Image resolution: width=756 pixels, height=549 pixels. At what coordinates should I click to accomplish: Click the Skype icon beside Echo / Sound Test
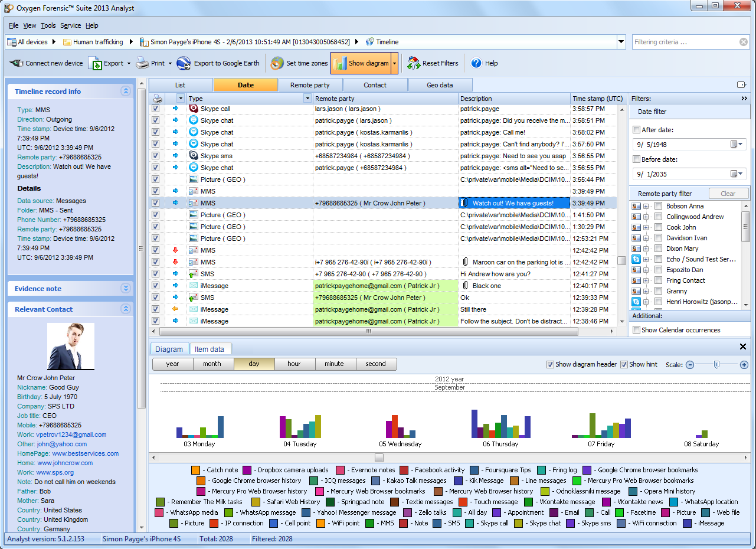pos(636,259)
